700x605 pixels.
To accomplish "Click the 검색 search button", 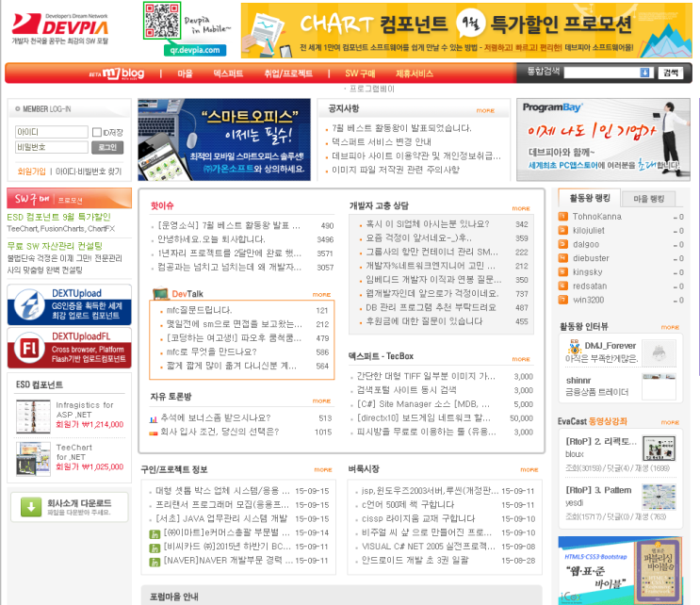I will pyautogui.click(x=671, y=73).
